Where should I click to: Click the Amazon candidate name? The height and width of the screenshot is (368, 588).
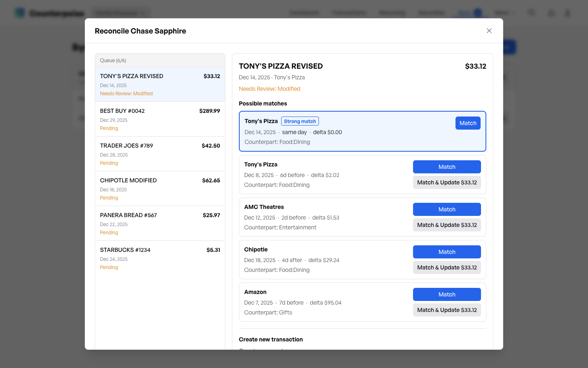point(255,292)
